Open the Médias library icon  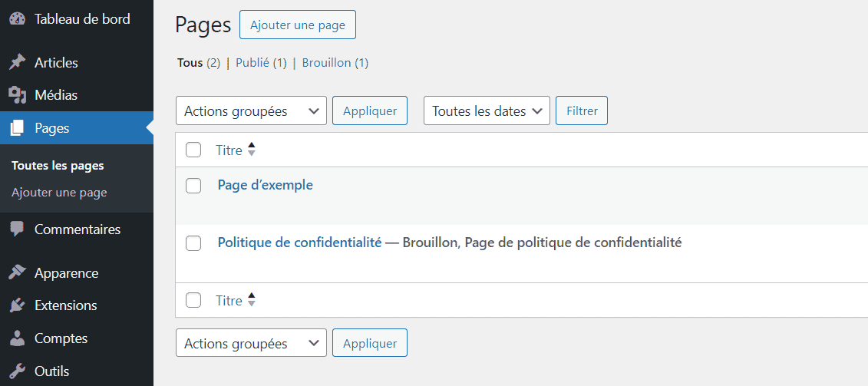pyautogui.click(x=18, y=95)
